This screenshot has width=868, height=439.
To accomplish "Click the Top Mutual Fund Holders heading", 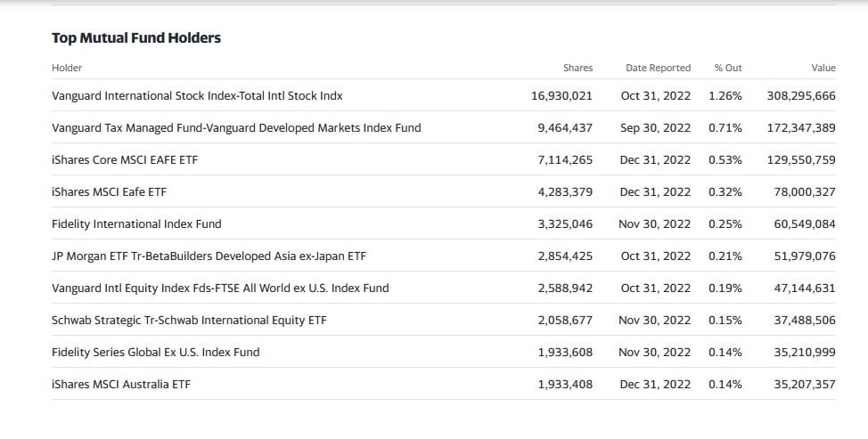I will coord(136,37).
